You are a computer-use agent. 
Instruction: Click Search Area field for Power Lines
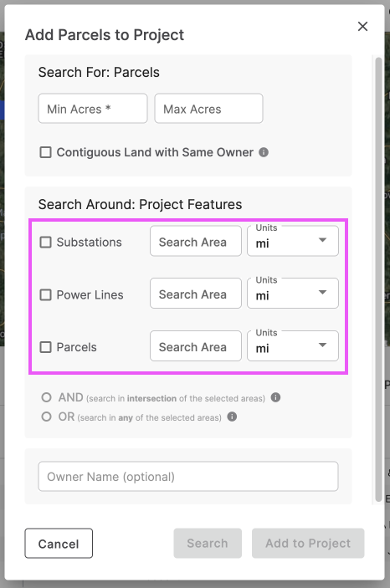click(196, 294)
